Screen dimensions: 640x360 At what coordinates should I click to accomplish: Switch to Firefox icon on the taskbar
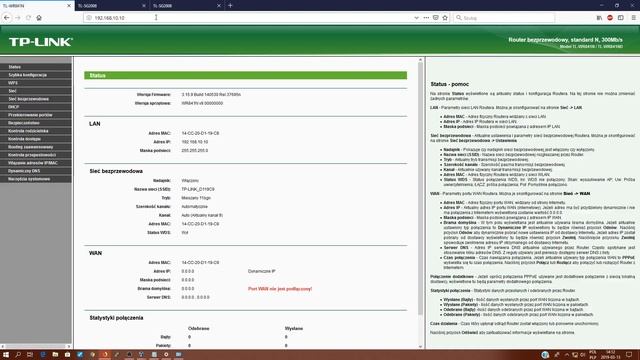[105, 355]
